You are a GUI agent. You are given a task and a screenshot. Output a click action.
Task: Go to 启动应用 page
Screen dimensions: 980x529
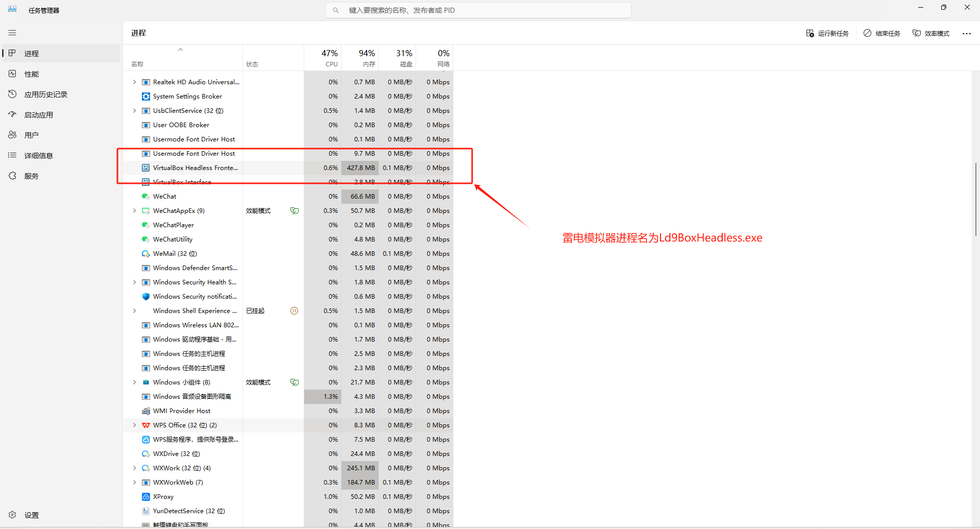tap(61, 115)
